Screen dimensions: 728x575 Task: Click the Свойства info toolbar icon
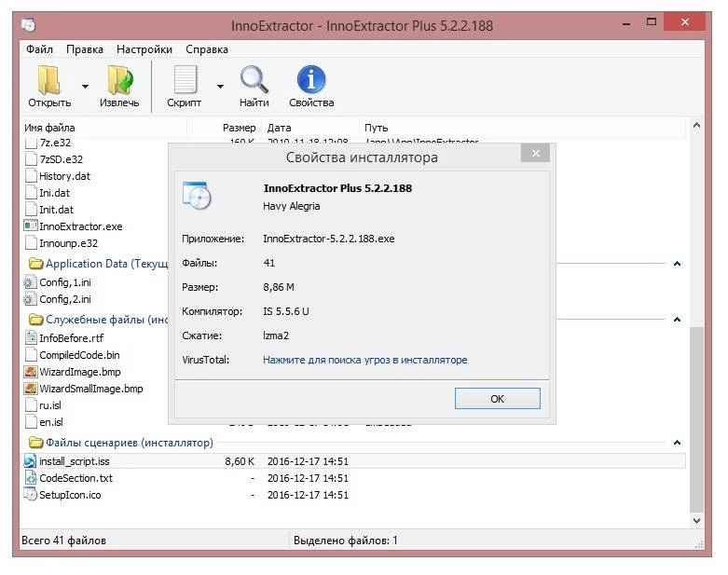click(x=311, y=79)
